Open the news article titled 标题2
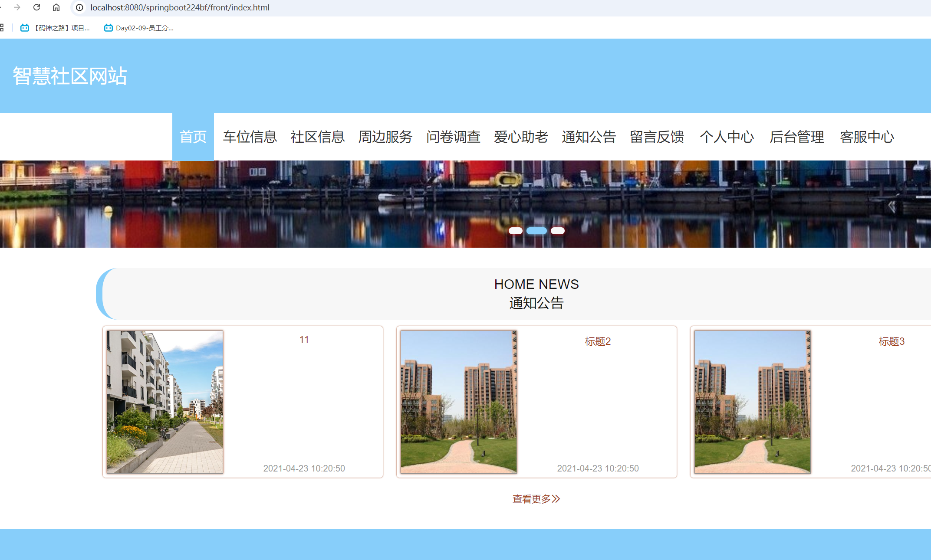The image size is (931, 560). (597, 341)
